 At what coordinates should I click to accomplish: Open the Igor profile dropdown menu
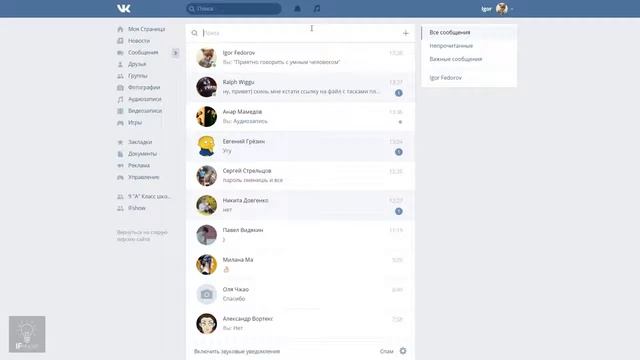pyautogui.click(x=497, y=9)
